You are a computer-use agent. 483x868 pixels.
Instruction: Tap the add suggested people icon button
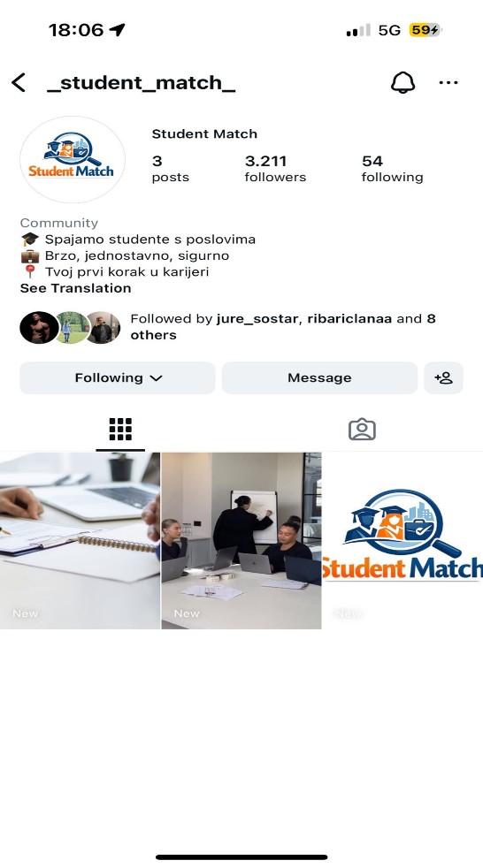(x=443, y=378)
